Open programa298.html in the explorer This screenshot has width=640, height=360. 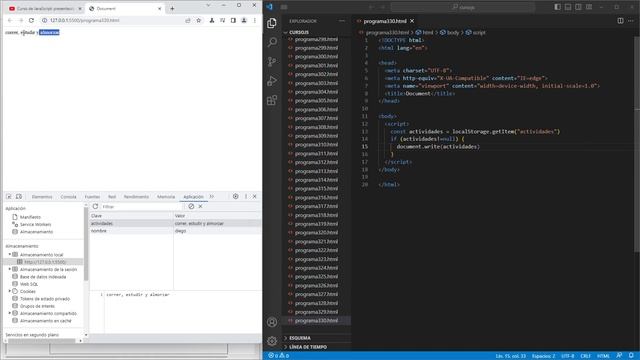(316, 39)
